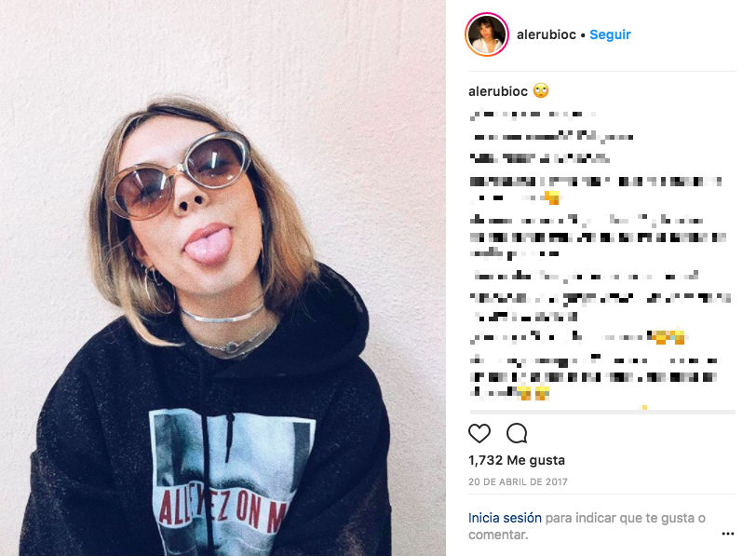
Task: Click the Inicia sesión login link
Action: tap(505, 518)
